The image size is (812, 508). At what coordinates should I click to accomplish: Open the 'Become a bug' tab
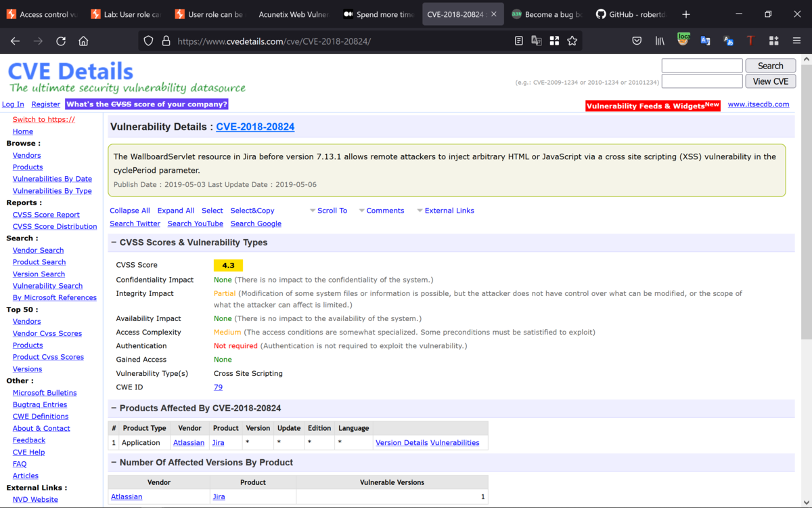[546, 14]
